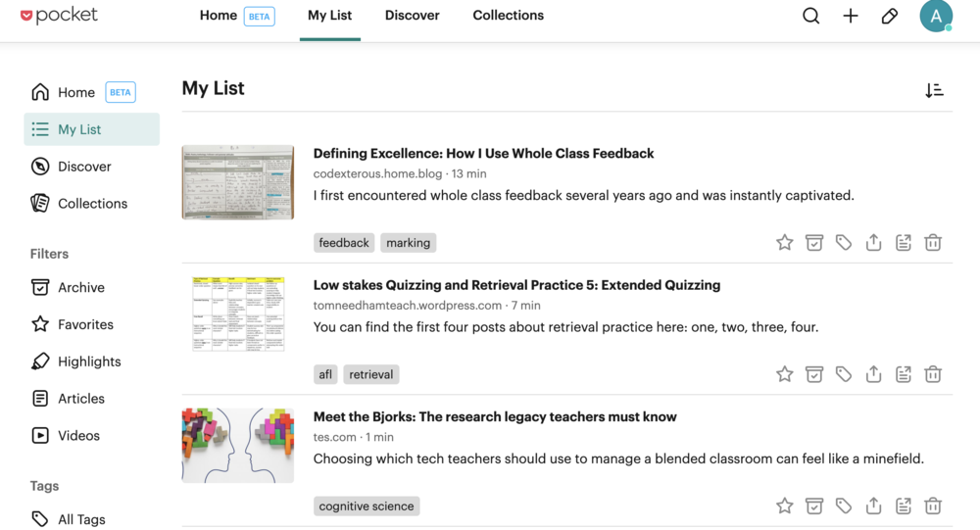The height and width of the screenshot is (530, 980).
Task: Click the 'cognitive science' tag chip
Action: (x=367, y=506)
